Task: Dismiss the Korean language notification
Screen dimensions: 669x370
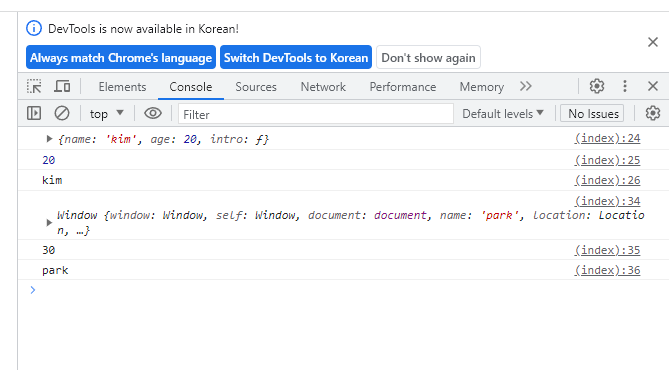Action: [652, 42]
